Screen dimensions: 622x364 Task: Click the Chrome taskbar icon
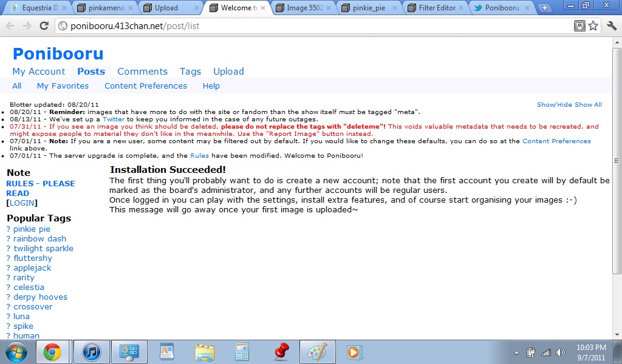(x=52, y=352)
